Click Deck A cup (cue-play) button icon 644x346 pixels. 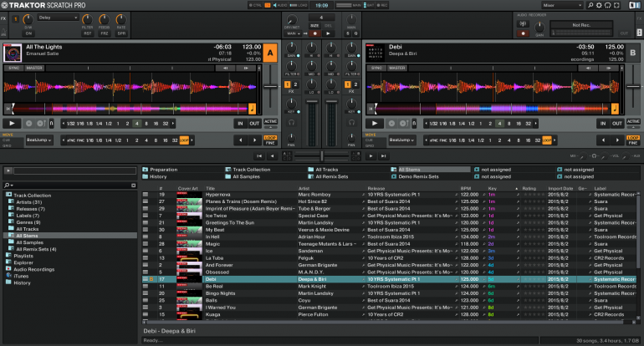pyautogui.click(x=41, y=123)
